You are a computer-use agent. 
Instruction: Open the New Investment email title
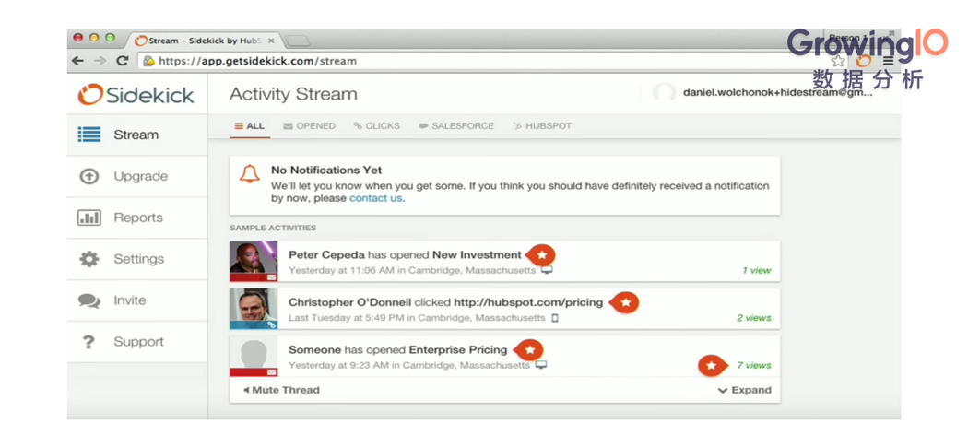(x=477, y=255)
